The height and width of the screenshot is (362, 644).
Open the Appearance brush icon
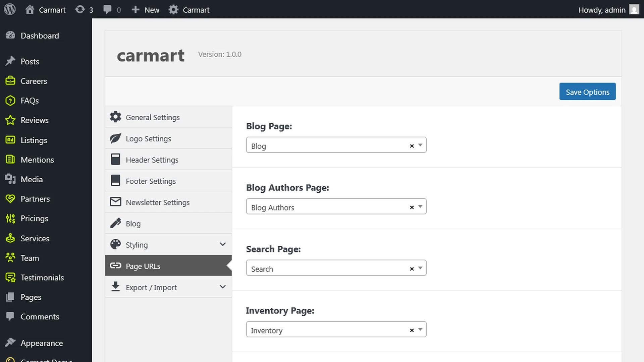click(10, 343)
